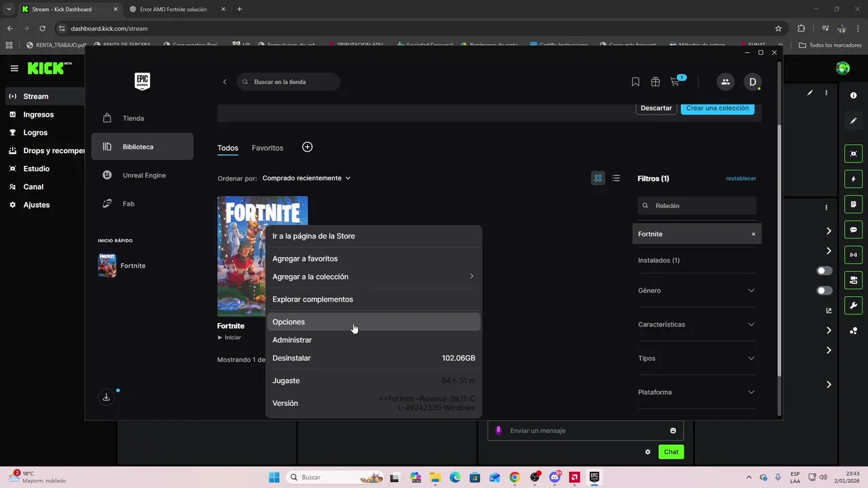868x488 pixels.
Task: Open chat settings gear beside Chat button
Action: [x=648, y=452]
